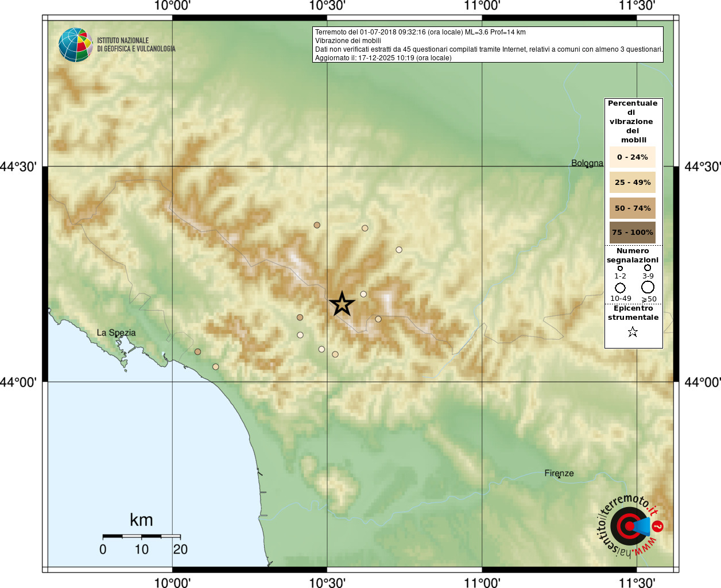The height and width of the screenshot is (588, 721).
Task: Click the earthquake info text box
Action: tap(488, 45)
